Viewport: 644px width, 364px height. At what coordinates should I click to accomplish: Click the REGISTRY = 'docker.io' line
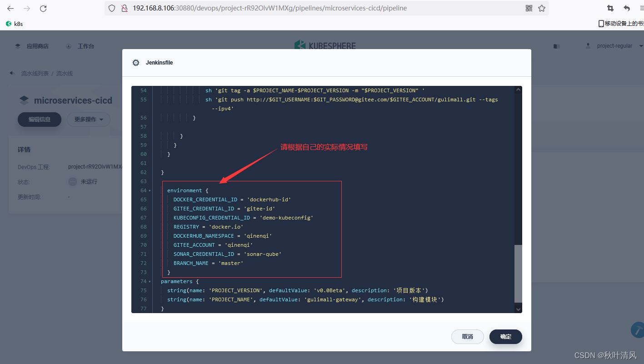[208, 227]
